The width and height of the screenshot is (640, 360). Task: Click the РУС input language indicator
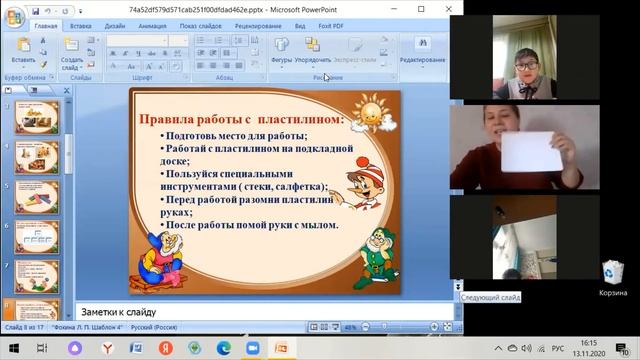click(x=558, y=349)
